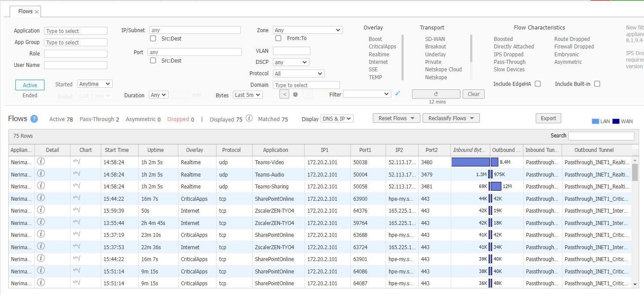
Task: Check the Src:Dest box under IP/Subnet
Action: [x=153, y=38]
